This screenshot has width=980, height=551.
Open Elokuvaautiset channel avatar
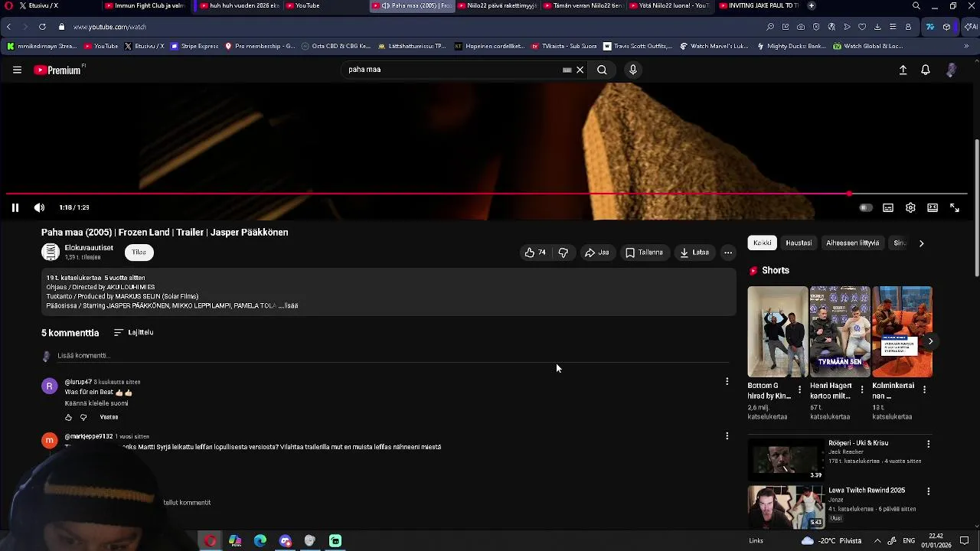[x=51, y=253]
